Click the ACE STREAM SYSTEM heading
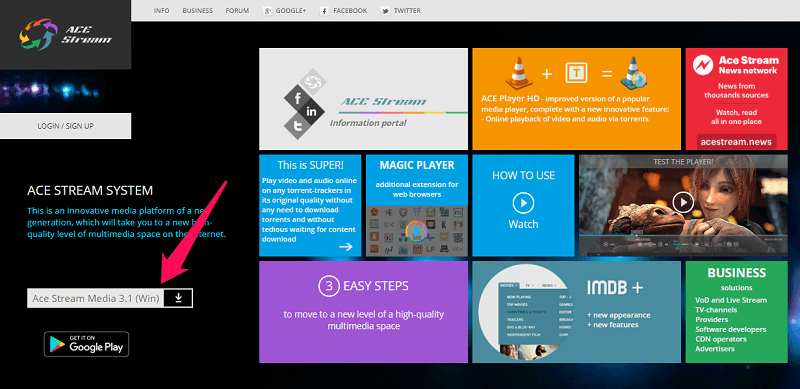The height and width of the screenshot is (389, 800). click(x=90, y=191)
